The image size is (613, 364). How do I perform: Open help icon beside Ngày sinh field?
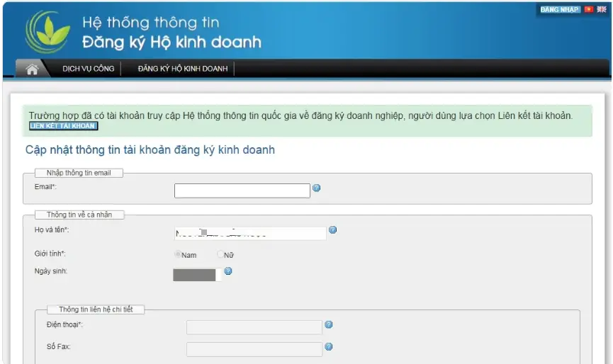coord(228,271)
